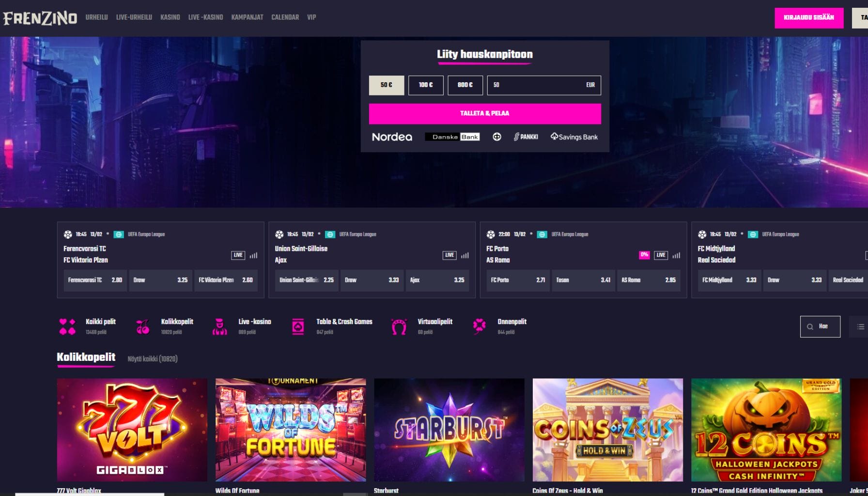Open the Kaikki pelit hearts icon
The width and height of the screenshot is (868, 496).
(x=67, y=326)
